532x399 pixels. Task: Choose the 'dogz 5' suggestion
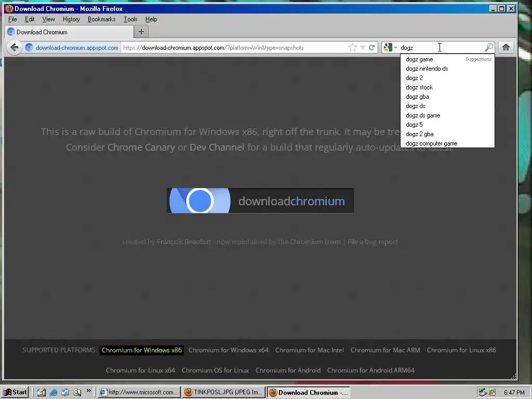447,125
